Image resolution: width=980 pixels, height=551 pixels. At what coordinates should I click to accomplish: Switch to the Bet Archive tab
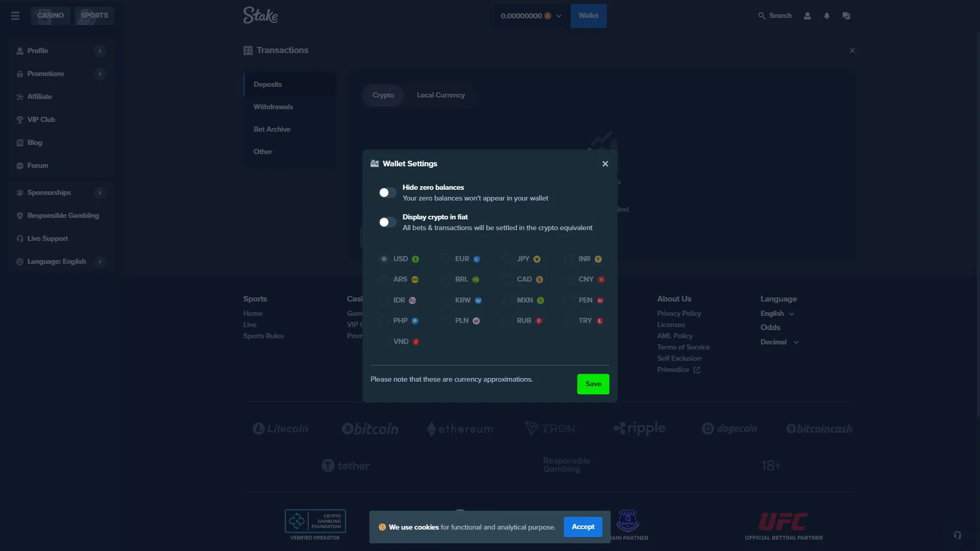(290, 130)
